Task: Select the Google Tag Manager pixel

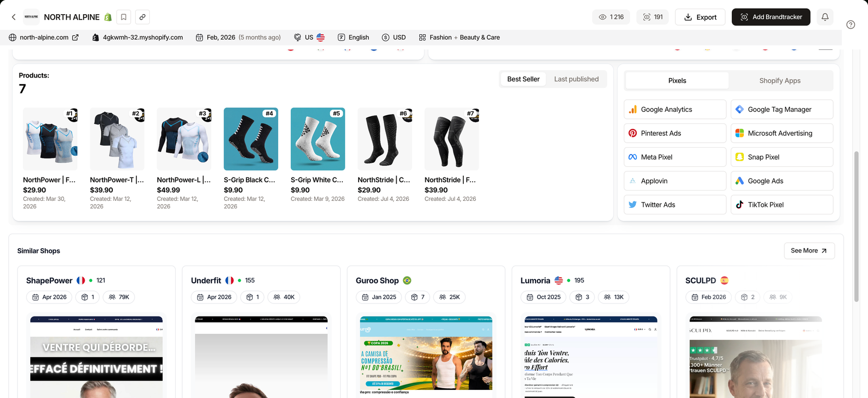Action: pyautogui.click(x=782, y=109)
